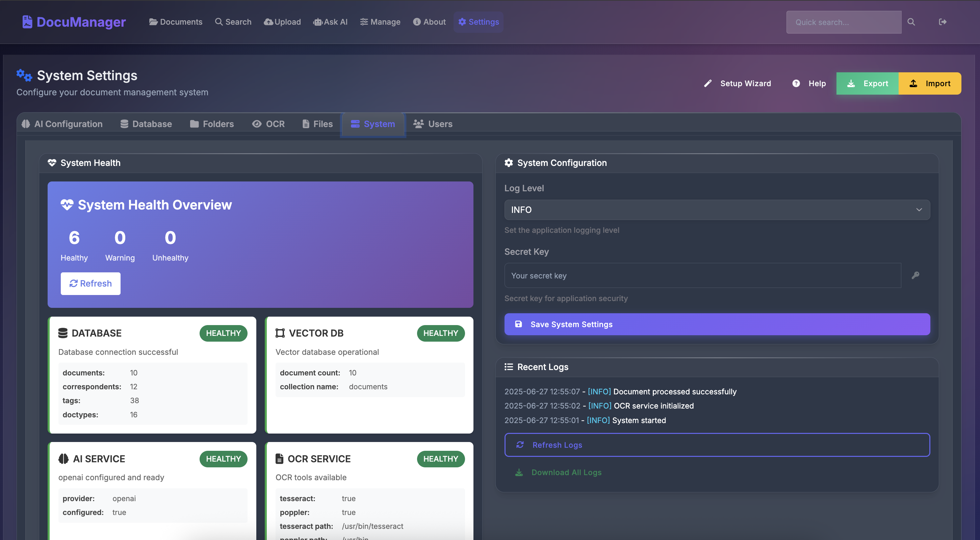Click the heartbeat icon in System Health header
The width and height of the screenshot is (980, 540).
pos(52,163)
